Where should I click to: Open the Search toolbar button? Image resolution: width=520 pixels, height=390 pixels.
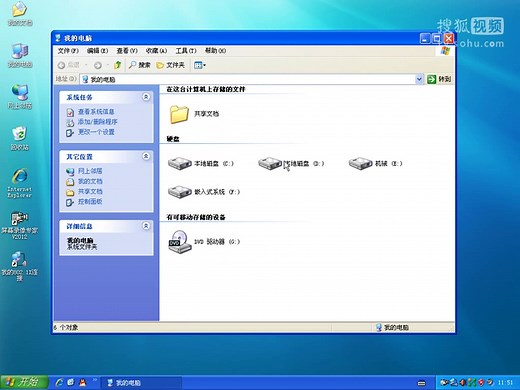[140, 65]
